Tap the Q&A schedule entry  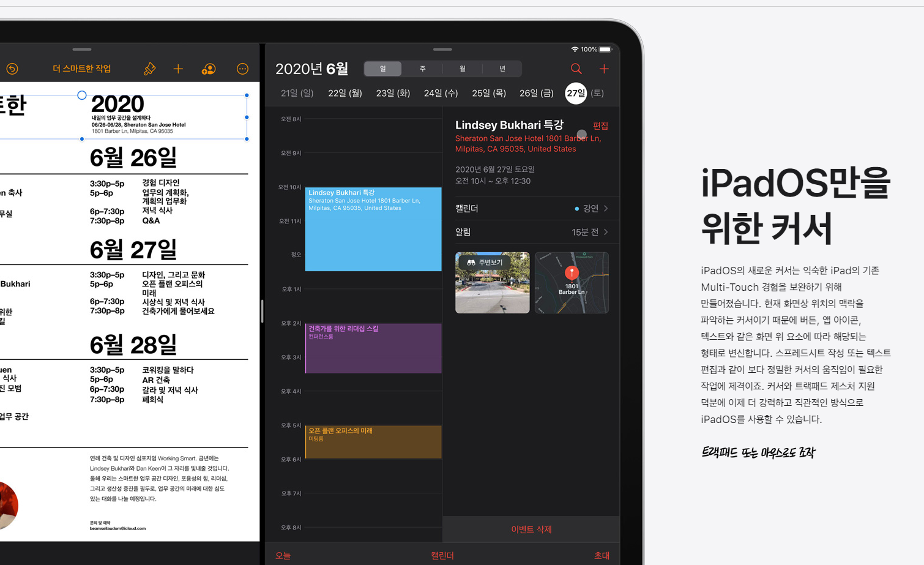(x=151, y=221)
